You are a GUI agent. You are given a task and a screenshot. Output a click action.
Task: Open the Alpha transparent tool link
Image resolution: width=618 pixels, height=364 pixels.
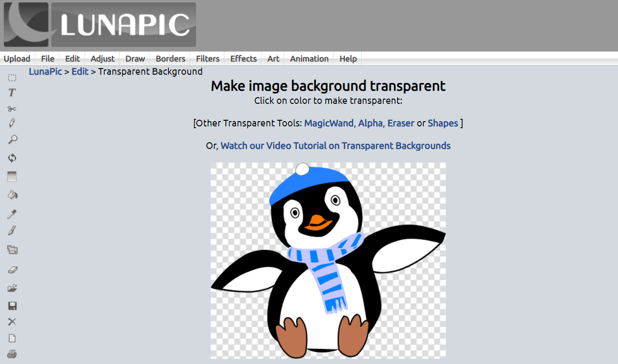(370, 123)
